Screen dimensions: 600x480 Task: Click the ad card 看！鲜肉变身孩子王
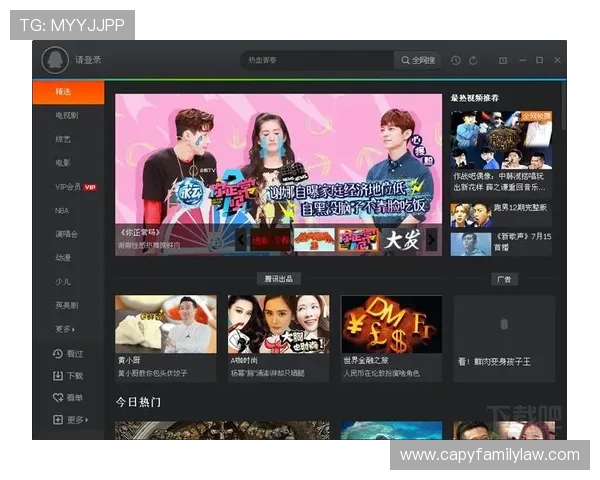(x=504, y=338)
